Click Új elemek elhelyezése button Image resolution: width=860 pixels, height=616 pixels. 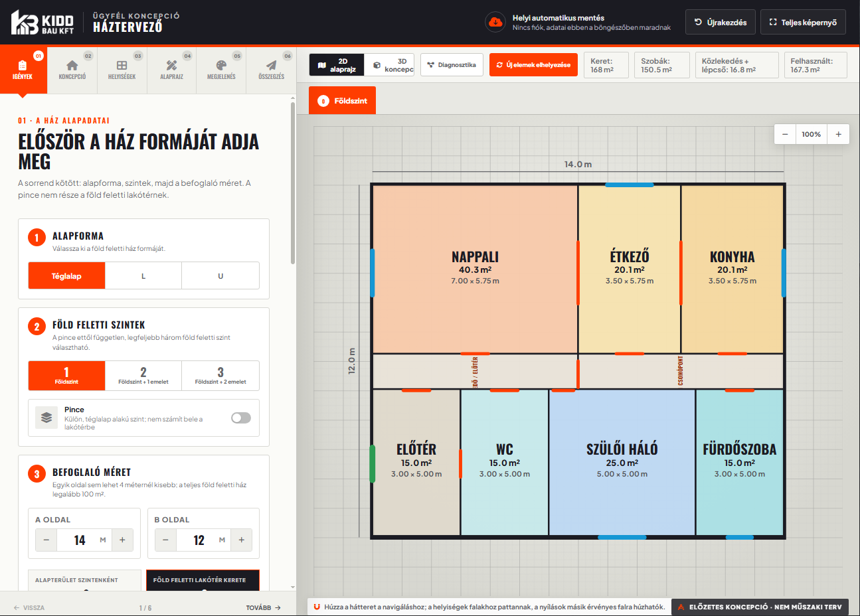pyautogui.click(x=534, y=64)
